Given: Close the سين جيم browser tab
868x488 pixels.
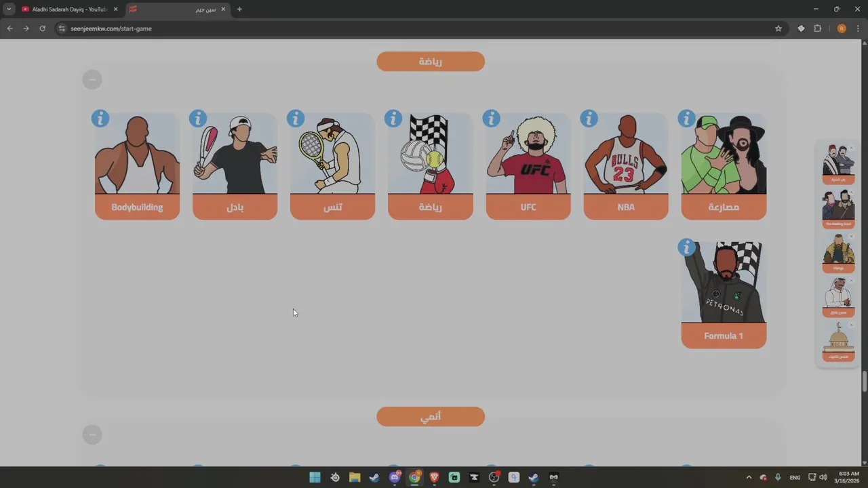Looking at the screenshot, I should tap(223, 9).
